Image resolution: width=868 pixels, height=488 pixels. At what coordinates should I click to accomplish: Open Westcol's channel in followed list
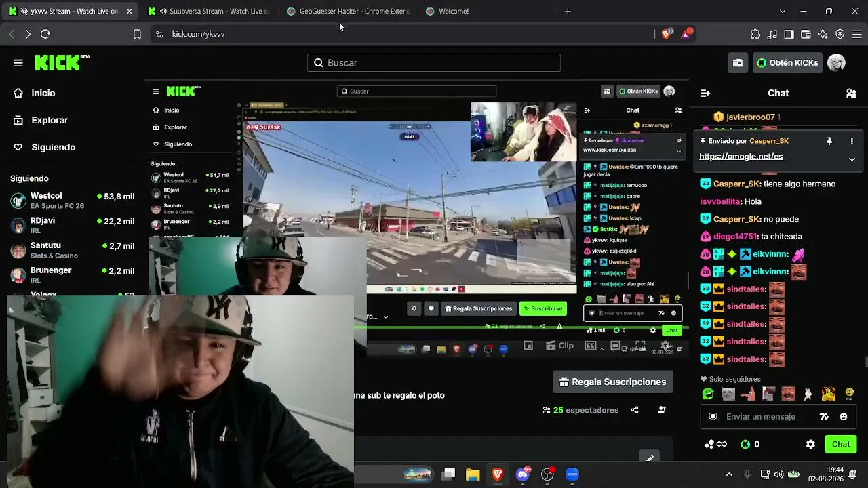(73, 201)
